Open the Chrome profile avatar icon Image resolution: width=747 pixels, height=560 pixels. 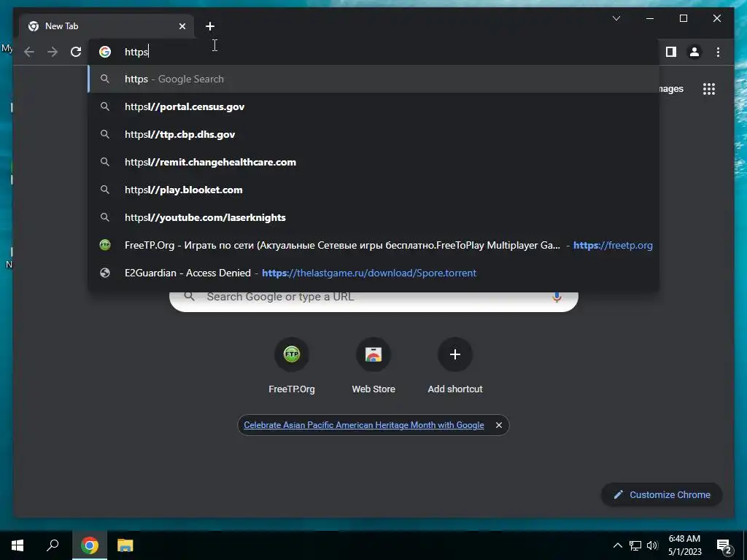(x=694, y=52)
